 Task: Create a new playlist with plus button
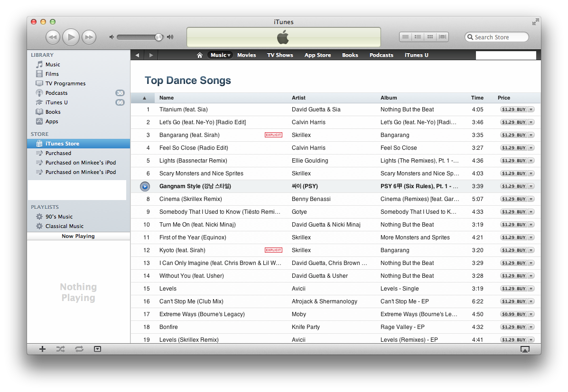coord(42,349)
